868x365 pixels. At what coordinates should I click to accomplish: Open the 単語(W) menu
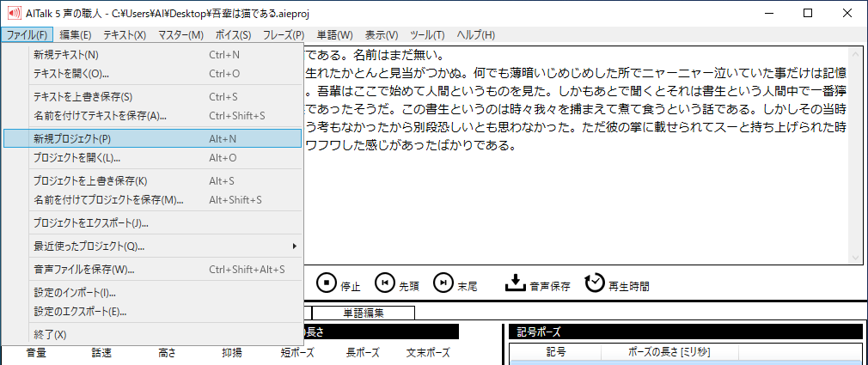point(335,35)
